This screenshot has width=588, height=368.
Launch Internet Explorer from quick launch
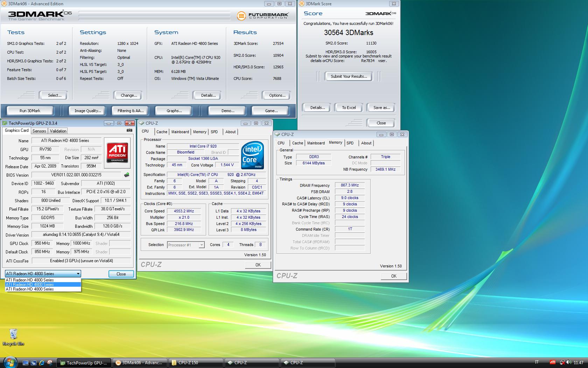point(42,363)
